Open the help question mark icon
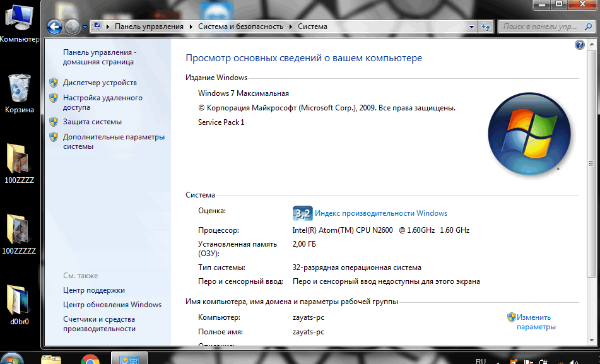This screenshot has height=364, width=600. pos(579,45)
